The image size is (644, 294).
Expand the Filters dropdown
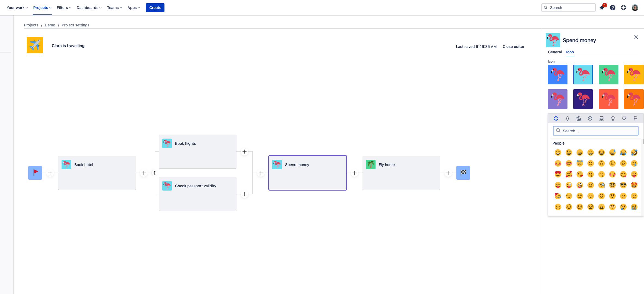click(63, 7)
